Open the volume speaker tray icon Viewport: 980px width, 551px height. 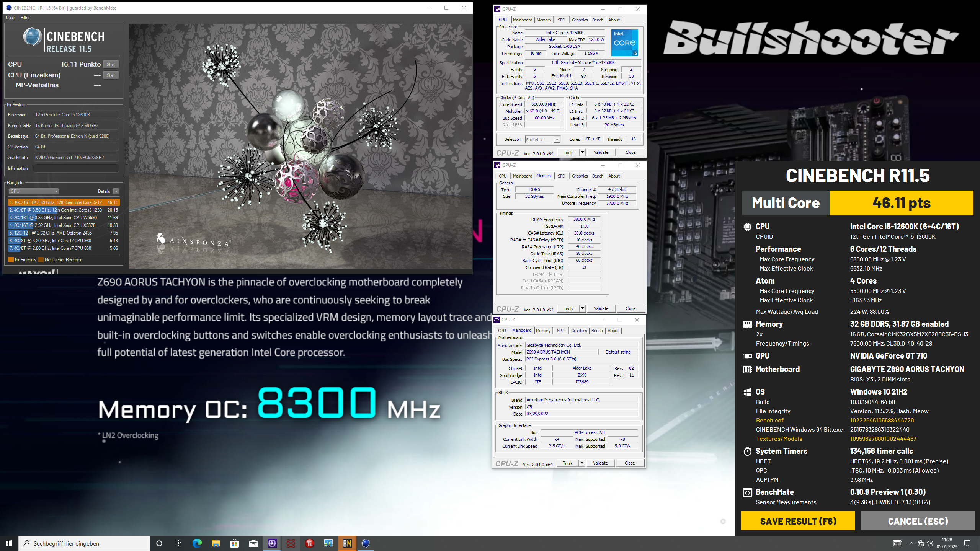pos(930,543)
